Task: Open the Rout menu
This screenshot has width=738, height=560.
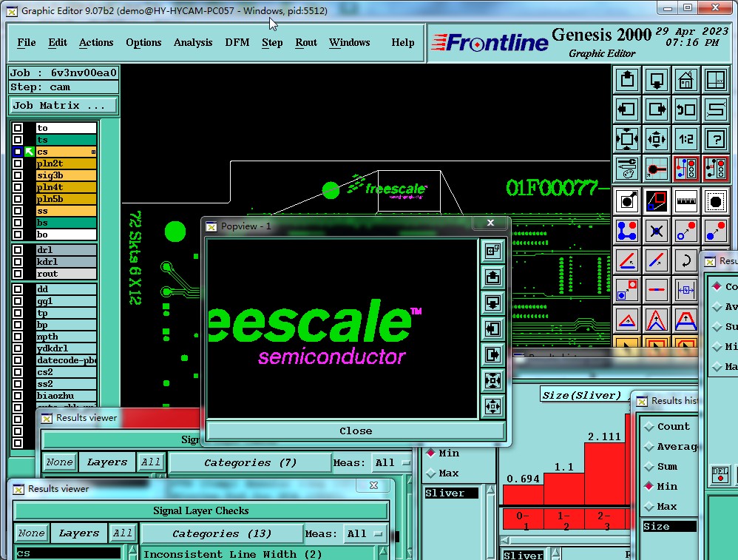Action: click(306, 42)
